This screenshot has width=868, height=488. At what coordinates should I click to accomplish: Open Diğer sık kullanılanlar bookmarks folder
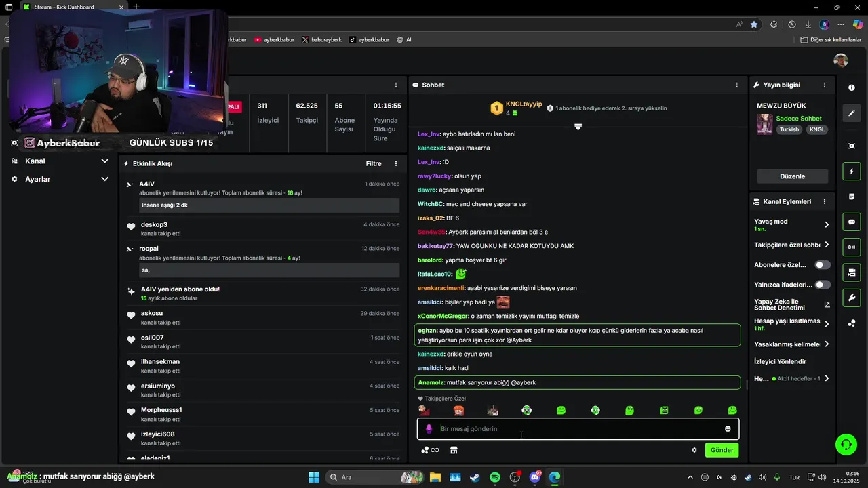point(831,40)
